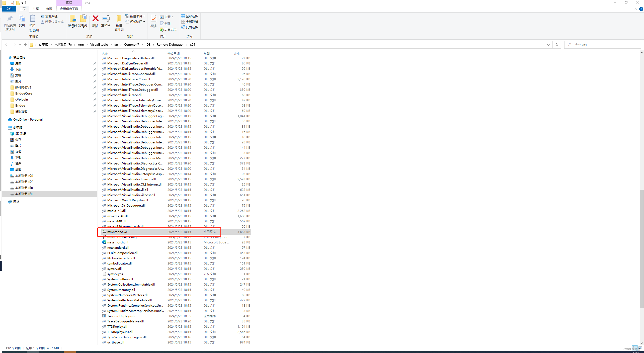Screen dimensions: 644x353
Task: Sort by Date modified (修改日期) column
Action: (174, 54)
